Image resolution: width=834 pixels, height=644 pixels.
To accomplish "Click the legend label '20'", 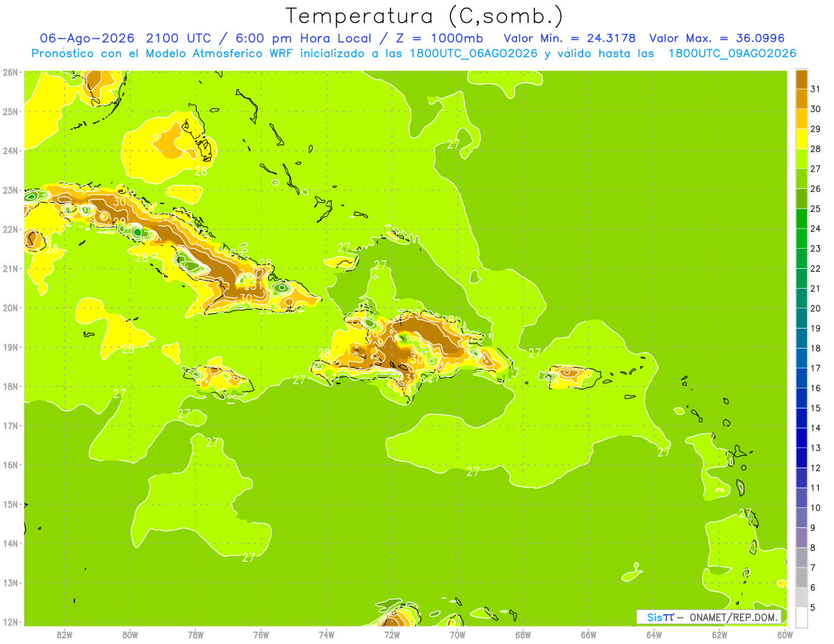I will coord(816,308).
